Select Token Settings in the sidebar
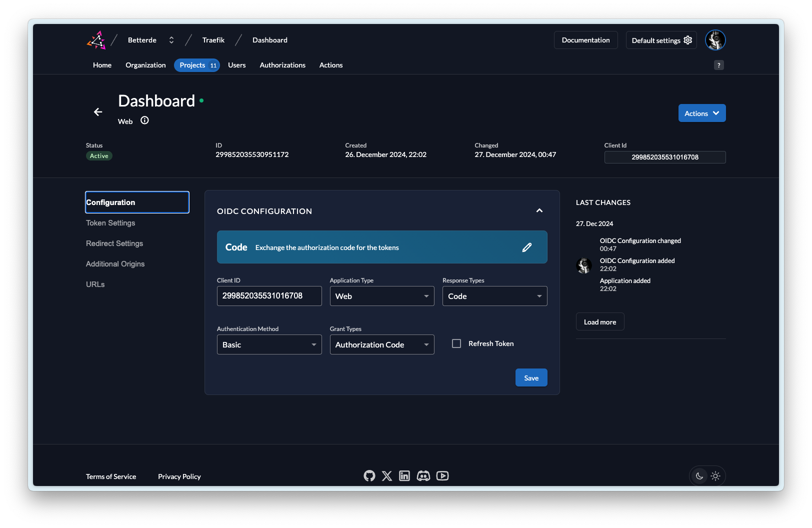 coord(110,223)
